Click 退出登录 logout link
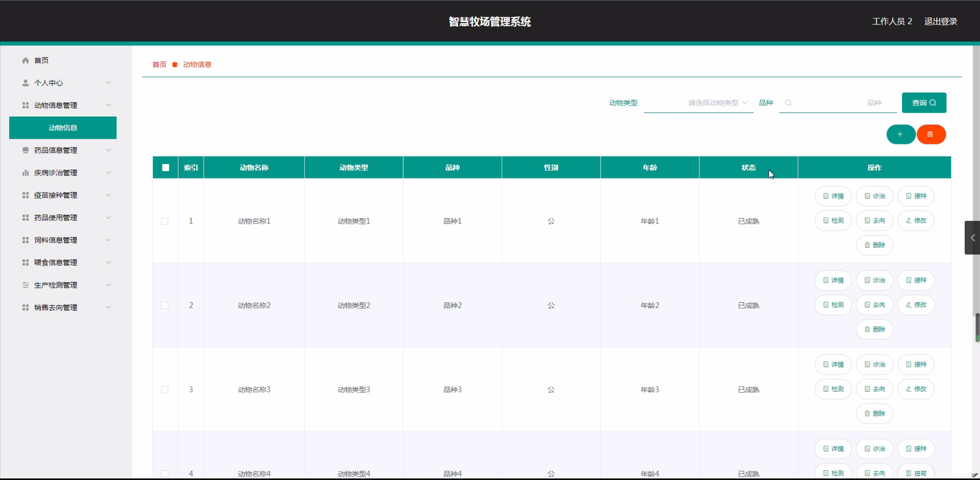 click(941, 21)
